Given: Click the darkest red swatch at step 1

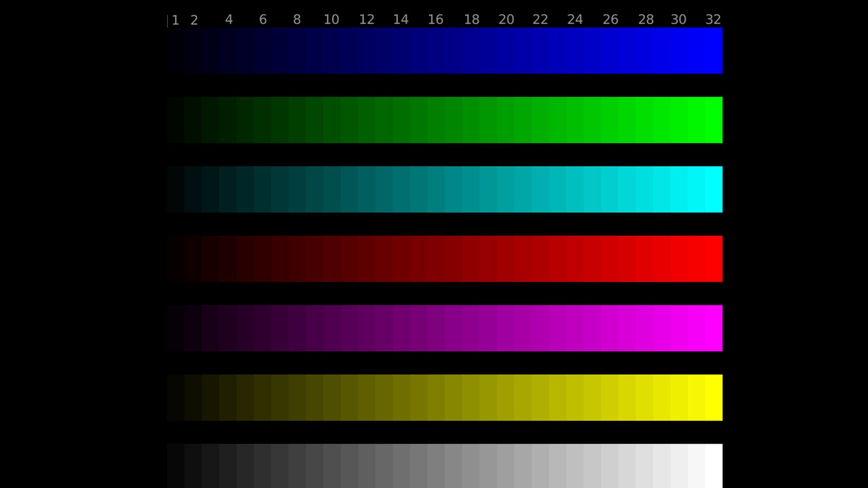Looking at the screenshot, I should click(x=175, y=259).
